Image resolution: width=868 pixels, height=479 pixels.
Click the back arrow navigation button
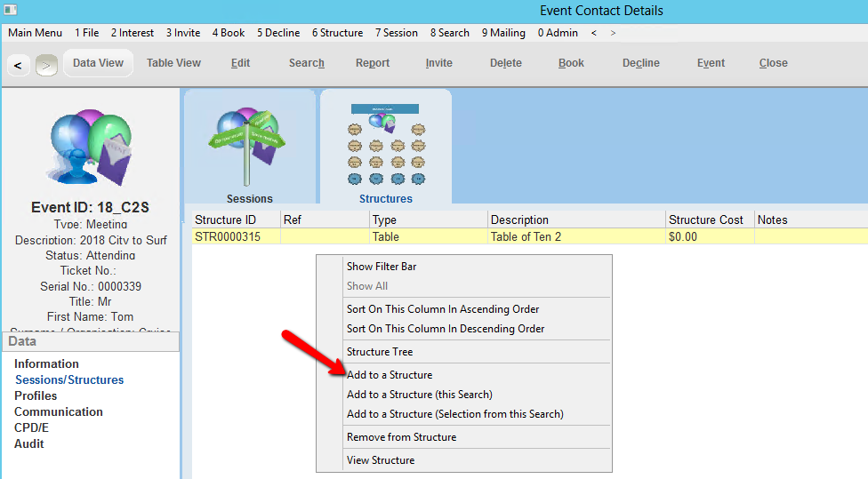click(x=19, y=64)
